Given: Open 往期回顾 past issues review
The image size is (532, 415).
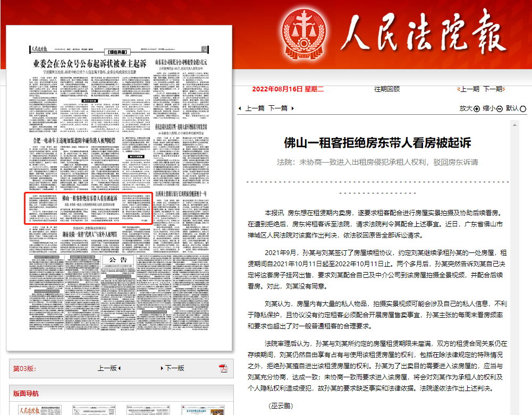Looking at the screenshot, I should 387,89.
